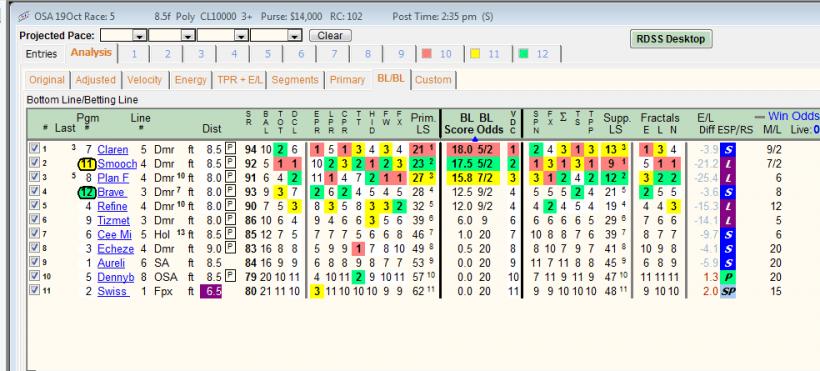Open the first Projected Pace dropdown
The height and width of the screenshot is (371, 820).
(x=139, y=36)
